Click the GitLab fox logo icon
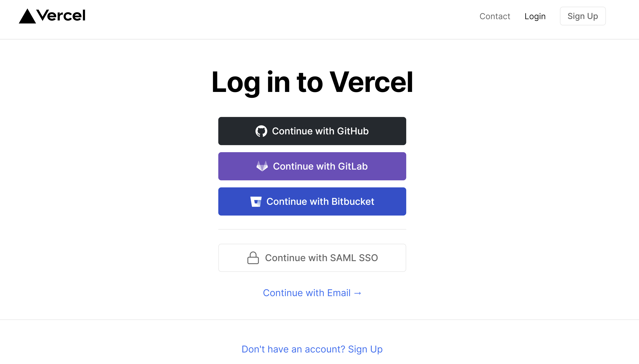 pyautogui.click(x=262, y=166)
